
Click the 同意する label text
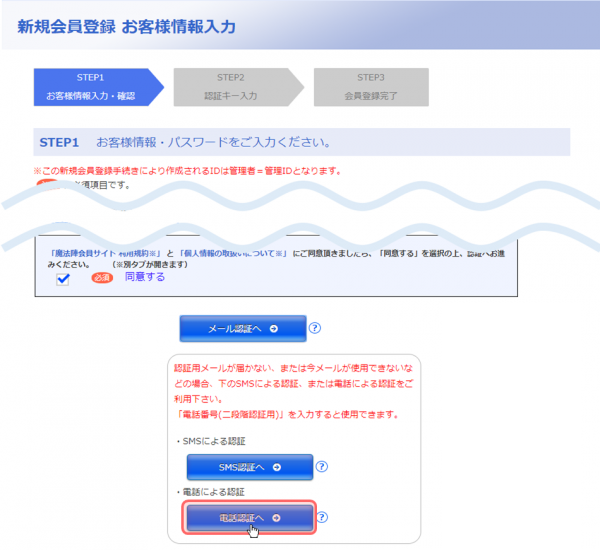[x=144, y=277]
